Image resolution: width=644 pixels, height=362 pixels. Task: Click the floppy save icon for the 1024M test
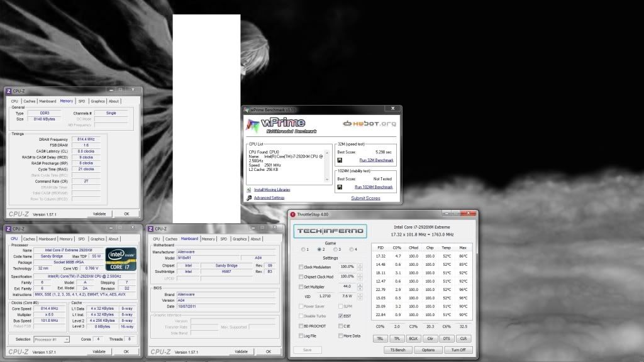click(340, 187)
